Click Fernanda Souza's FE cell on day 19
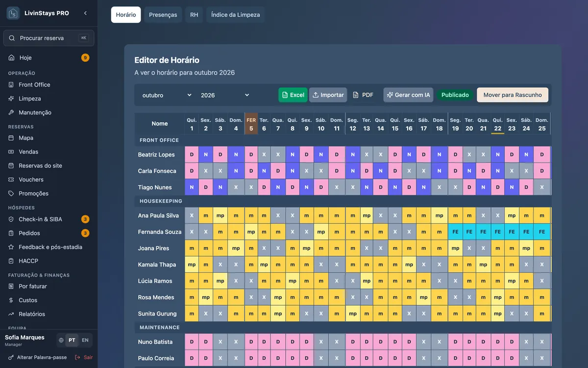 click(x=456, y=232)
